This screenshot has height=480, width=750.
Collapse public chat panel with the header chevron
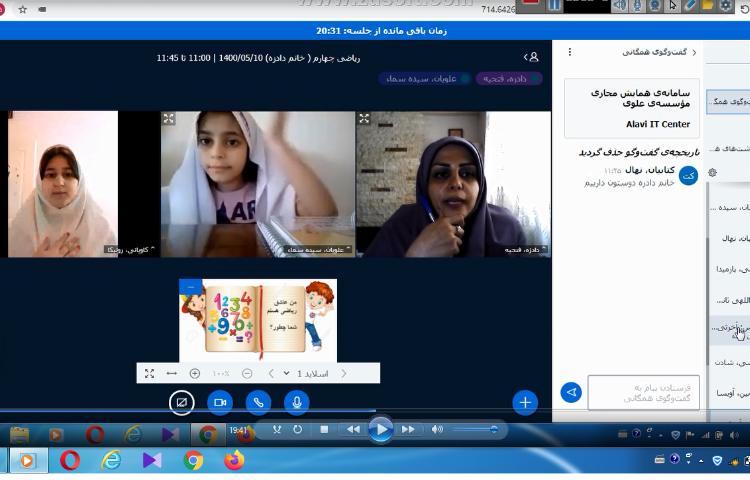pos(694,52)
